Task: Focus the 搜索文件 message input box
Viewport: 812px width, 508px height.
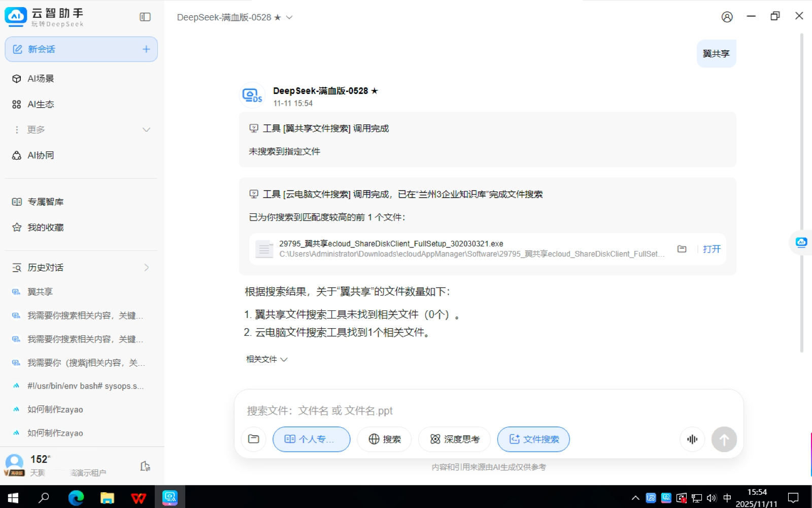Action: pyautogui.click(x=488, y=410)
